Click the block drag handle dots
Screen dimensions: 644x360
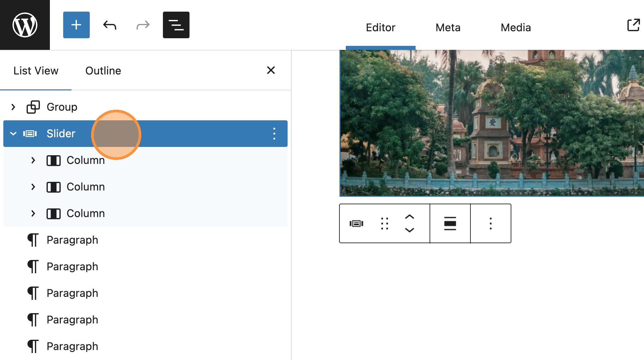(x=385, y=223)
